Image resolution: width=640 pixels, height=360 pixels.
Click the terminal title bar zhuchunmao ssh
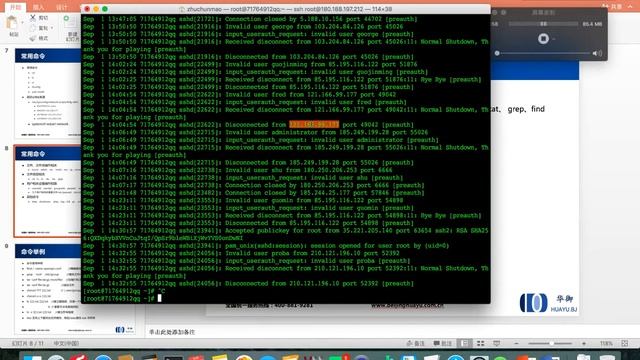click(286, 9)
